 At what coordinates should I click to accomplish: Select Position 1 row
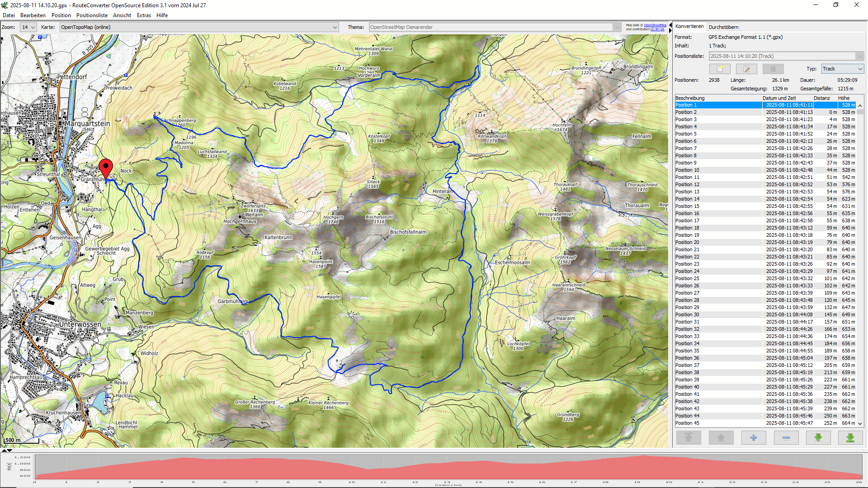point(765,105)
